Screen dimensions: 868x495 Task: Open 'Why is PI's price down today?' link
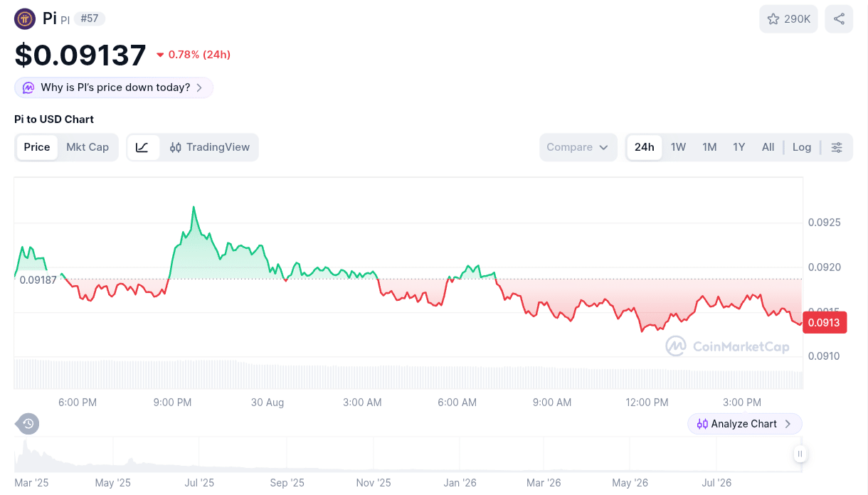[114, 87]
